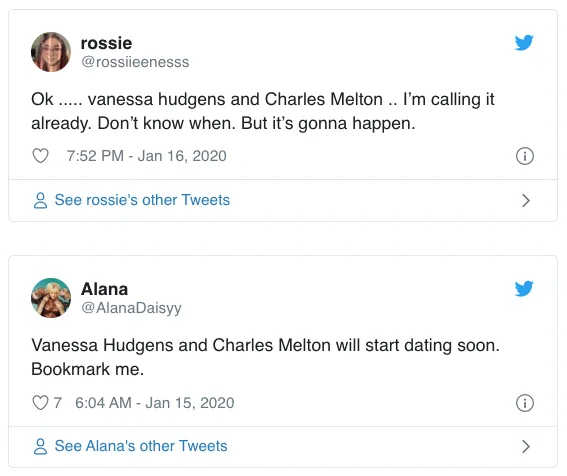
Task: Click the person icon beside See rossie's other Tweets
Action: click(40, 200)
